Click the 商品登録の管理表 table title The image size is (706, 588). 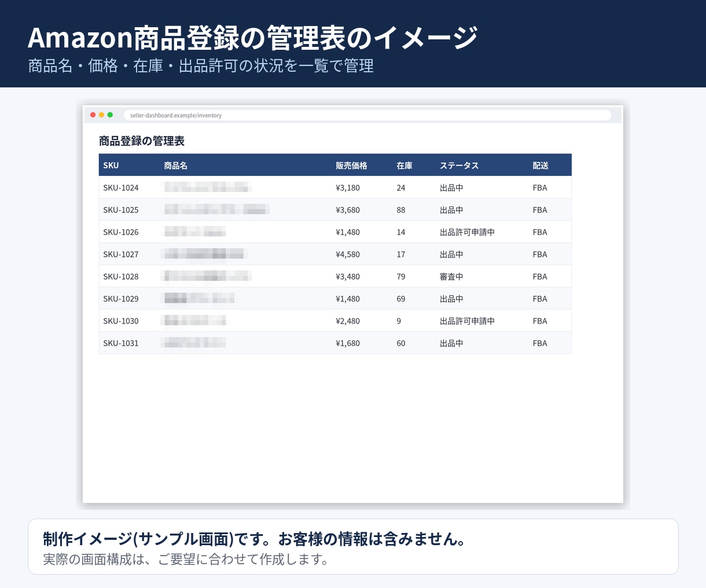tap(142, 141)
